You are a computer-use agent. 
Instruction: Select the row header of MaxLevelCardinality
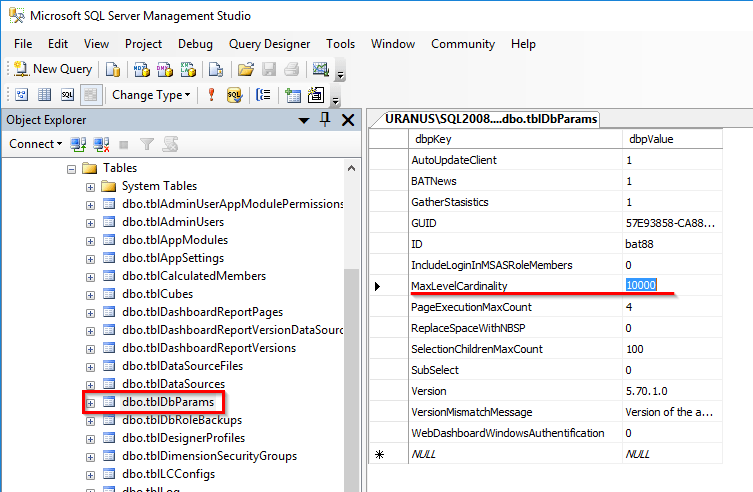coord(389,286)
